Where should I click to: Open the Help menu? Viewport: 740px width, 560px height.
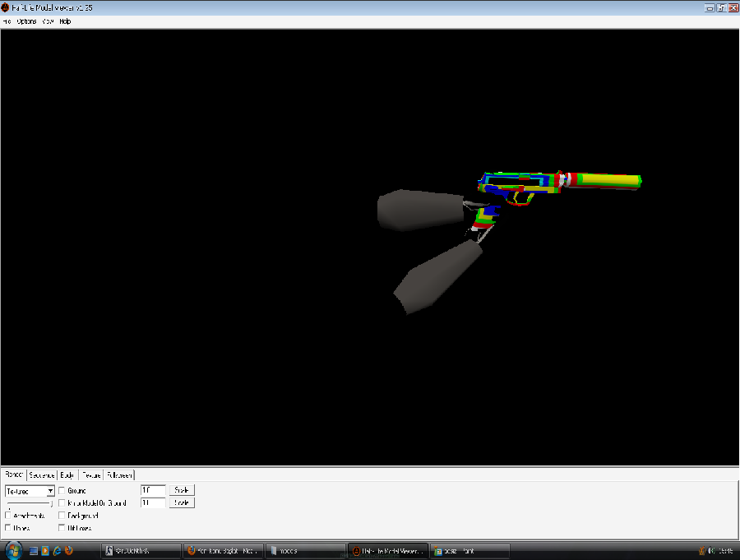[x=65, y=21]
